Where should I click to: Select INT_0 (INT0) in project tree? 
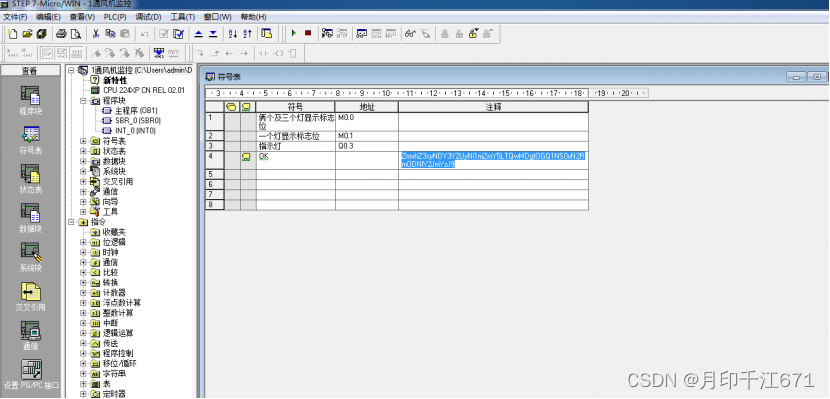coord(136,131)
